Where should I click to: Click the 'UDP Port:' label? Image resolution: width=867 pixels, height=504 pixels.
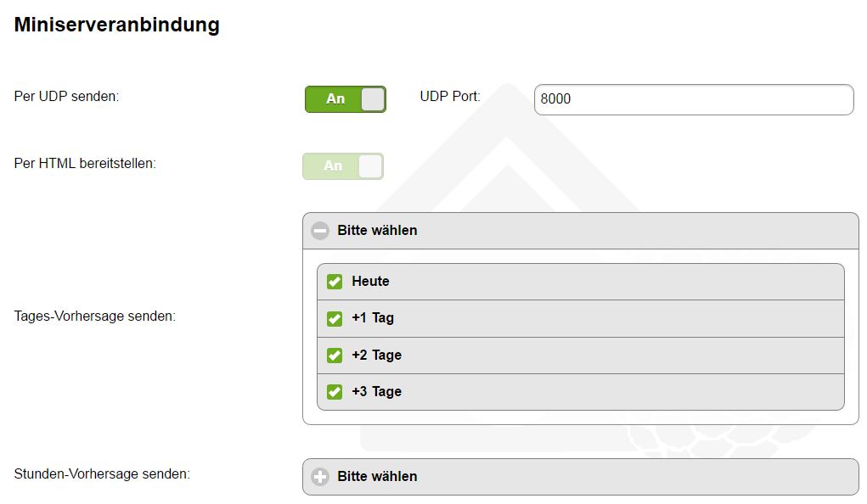[x=450, y=97]
